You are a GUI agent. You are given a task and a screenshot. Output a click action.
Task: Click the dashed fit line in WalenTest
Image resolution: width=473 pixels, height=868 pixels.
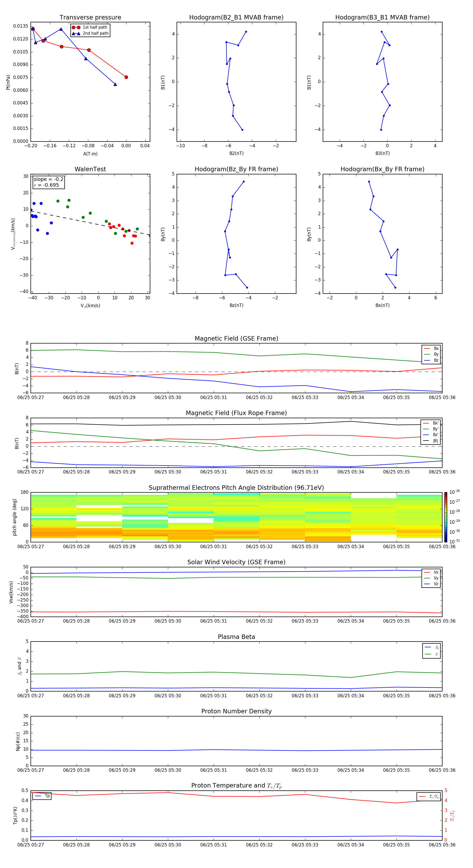(x=90, y=223)
